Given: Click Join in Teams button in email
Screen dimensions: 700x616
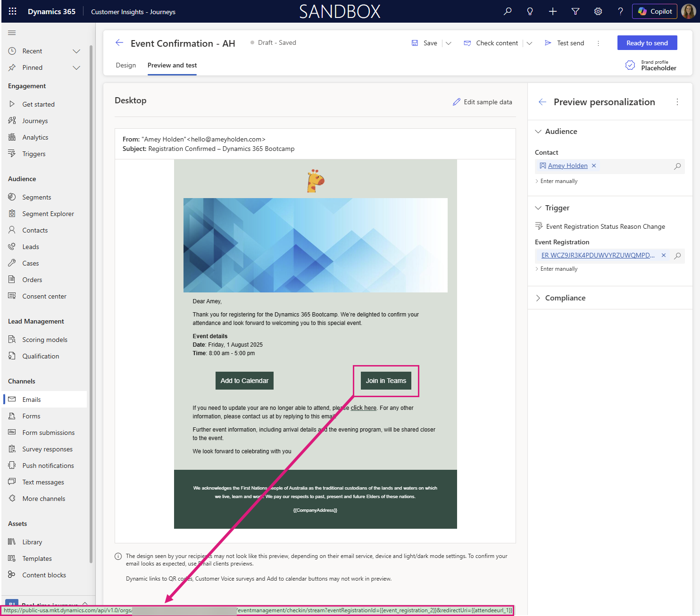Looking at the screenshot, I should point(386,381).
